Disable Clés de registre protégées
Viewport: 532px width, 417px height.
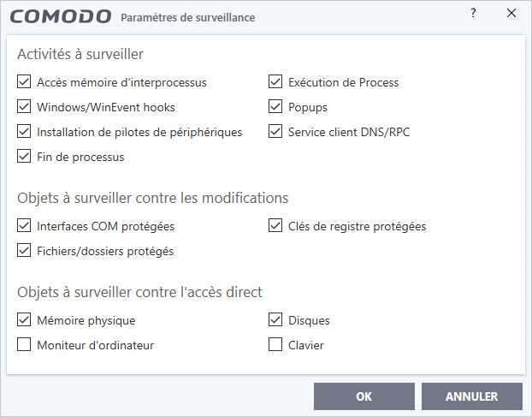point(275,226)
